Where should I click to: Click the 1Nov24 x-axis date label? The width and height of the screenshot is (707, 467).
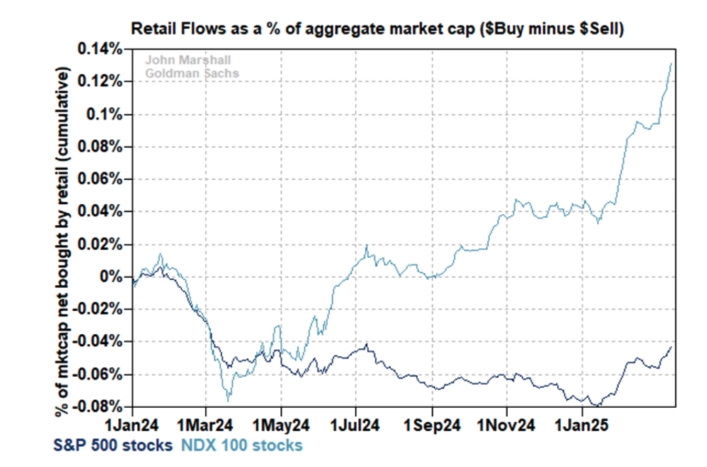507,422
